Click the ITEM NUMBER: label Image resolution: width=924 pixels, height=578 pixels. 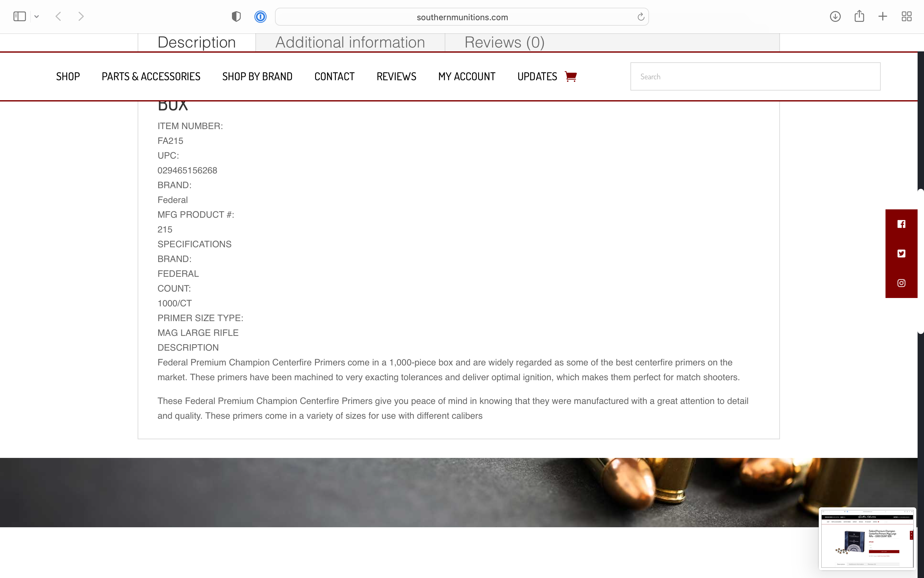pyautogui.click(x=190, y=126)
